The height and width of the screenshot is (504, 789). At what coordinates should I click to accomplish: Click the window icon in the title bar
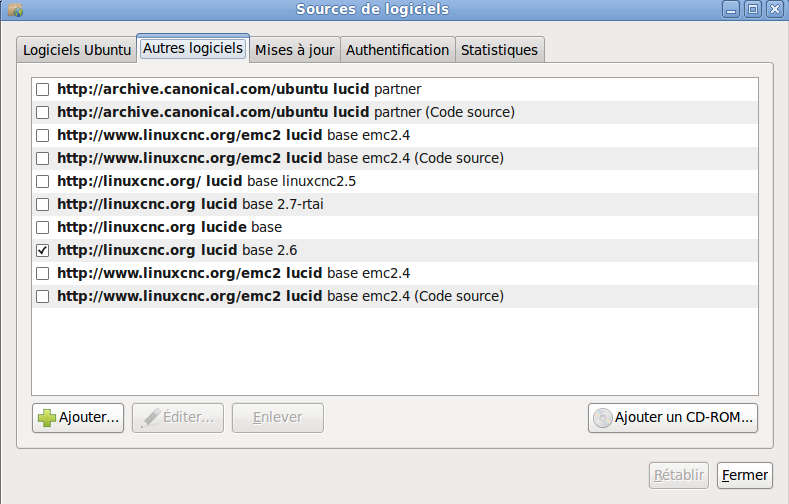pyautogui.click(x=16, y=10)
